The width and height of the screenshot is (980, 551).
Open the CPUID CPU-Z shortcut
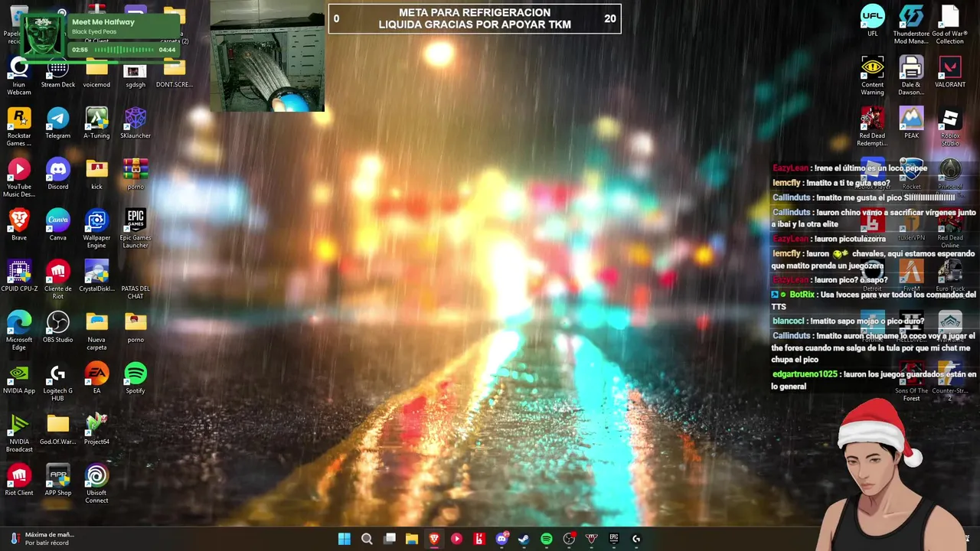click(x=19, y=277)
